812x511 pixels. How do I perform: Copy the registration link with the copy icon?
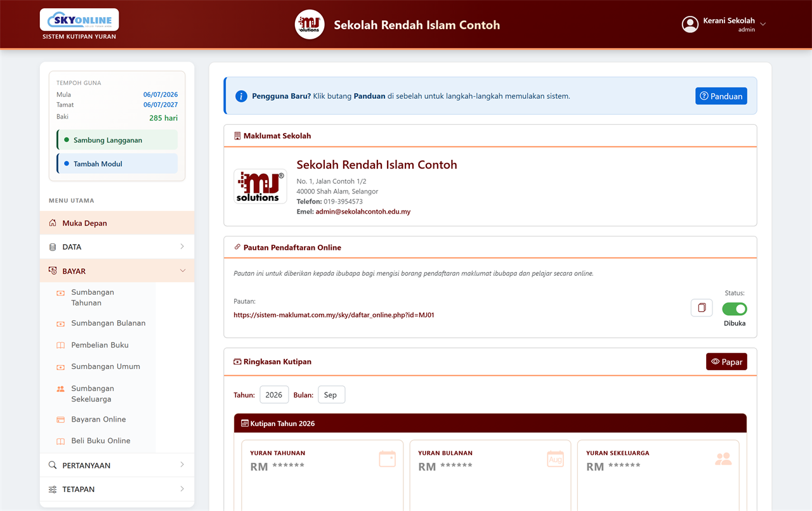click(x=702, y=307)
